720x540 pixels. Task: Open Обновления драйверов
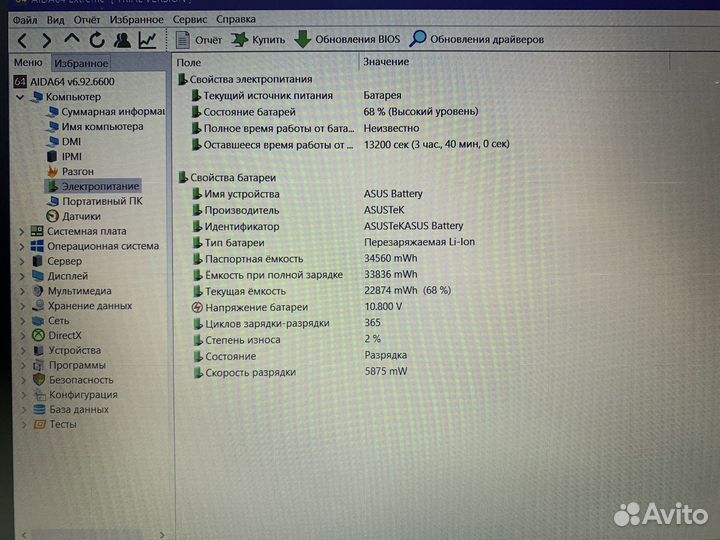[477, 39]
